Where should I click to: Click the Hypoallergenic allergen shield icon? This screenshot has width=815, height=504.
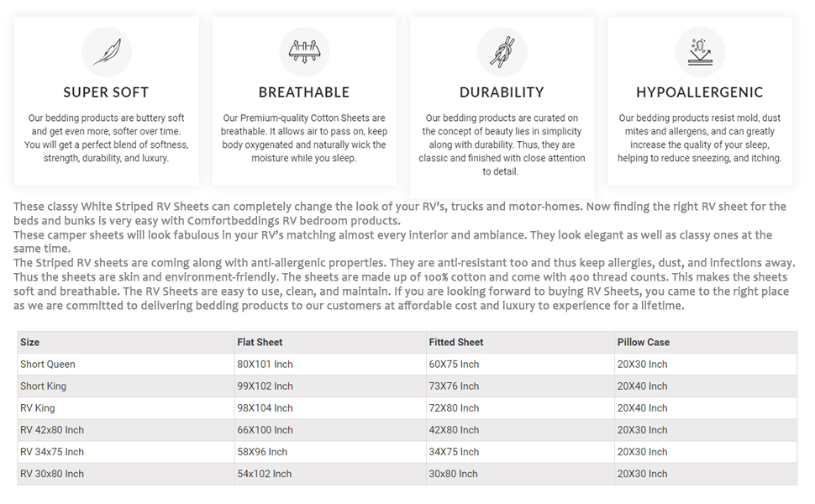pyautogui.click(x=699, y=52)
